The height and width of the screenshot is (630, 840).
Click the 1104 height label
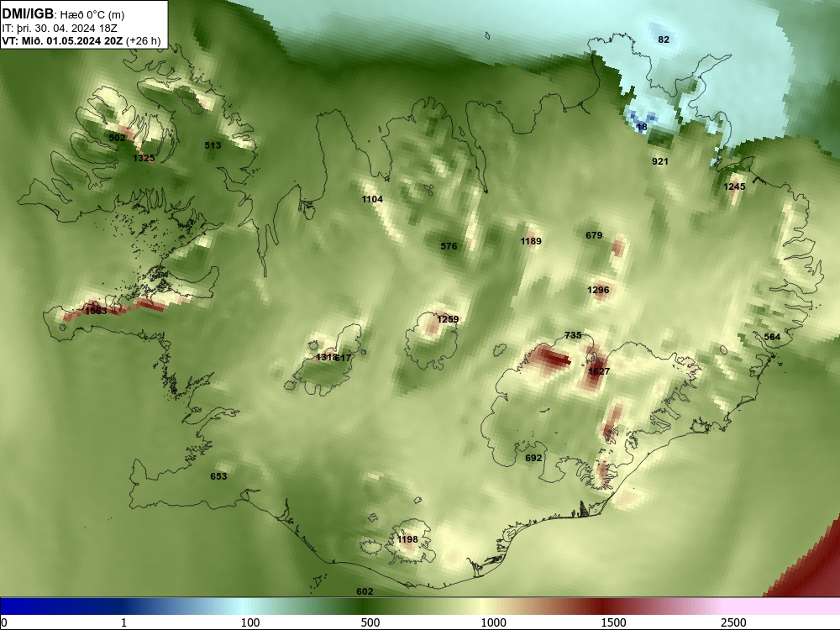click(x=372, y=199)
